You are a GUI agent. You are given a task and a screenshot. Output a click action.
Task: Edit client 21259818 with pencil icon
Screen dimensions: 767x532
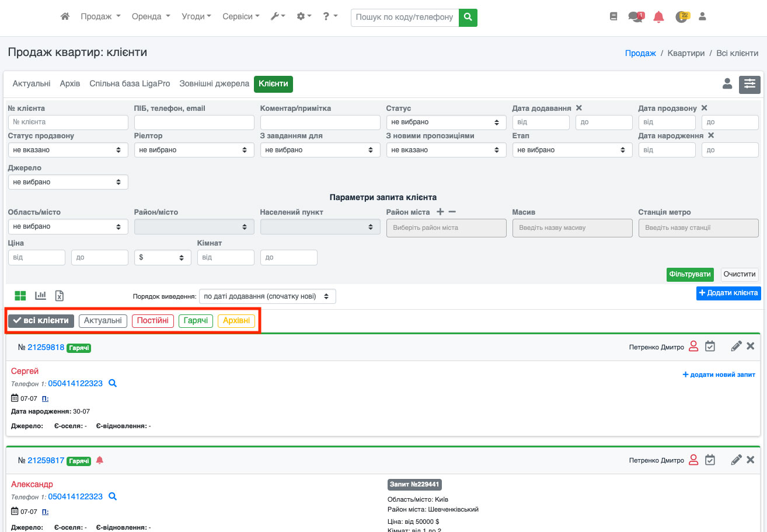[x=736, y=346]
